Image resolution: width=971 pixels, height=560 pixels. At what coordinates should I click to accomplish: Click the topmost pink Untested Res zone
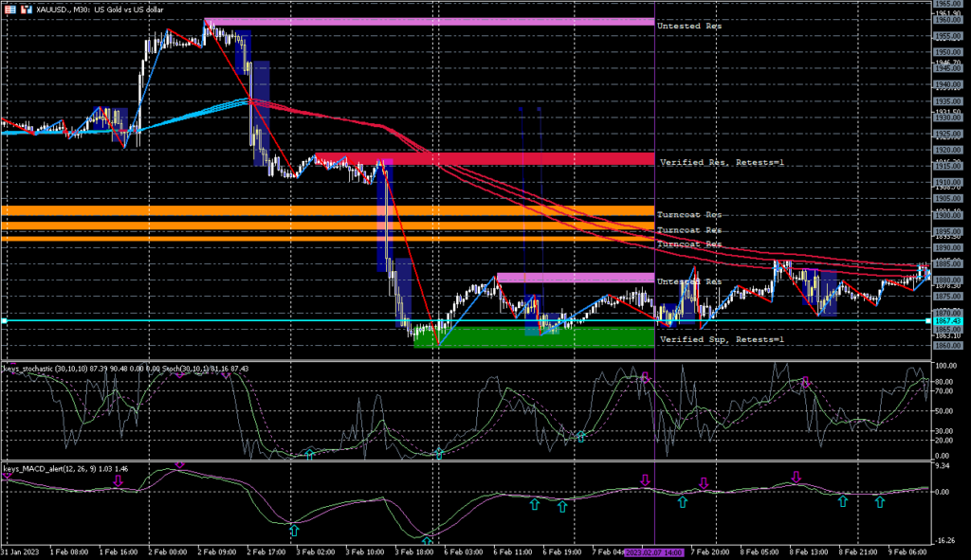(429, 22)
